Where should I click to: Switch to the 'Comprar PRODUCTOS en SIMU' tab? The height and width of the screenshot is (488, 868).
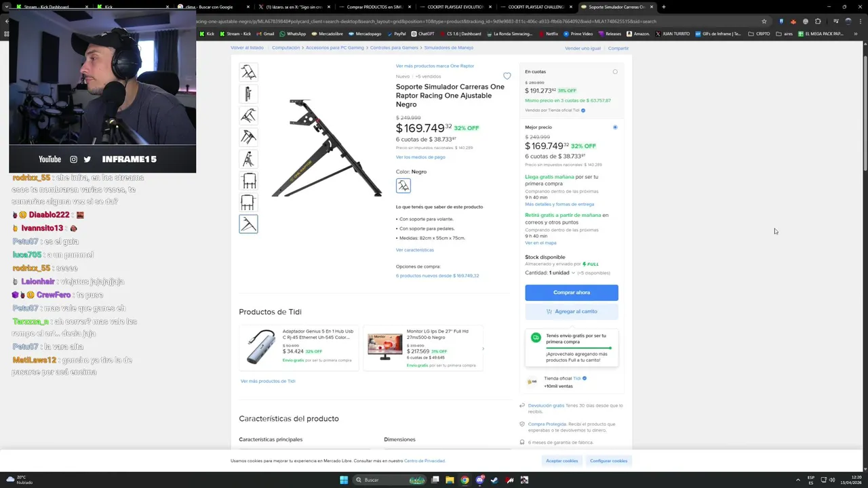[x=375, y=7]
